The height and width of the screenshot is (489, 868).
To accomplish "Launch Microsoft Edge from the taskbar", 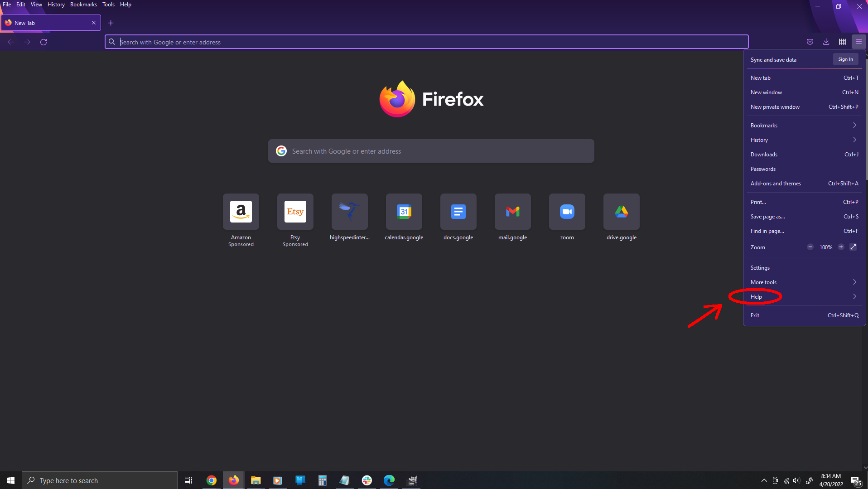I will click(x=389, y=480).
